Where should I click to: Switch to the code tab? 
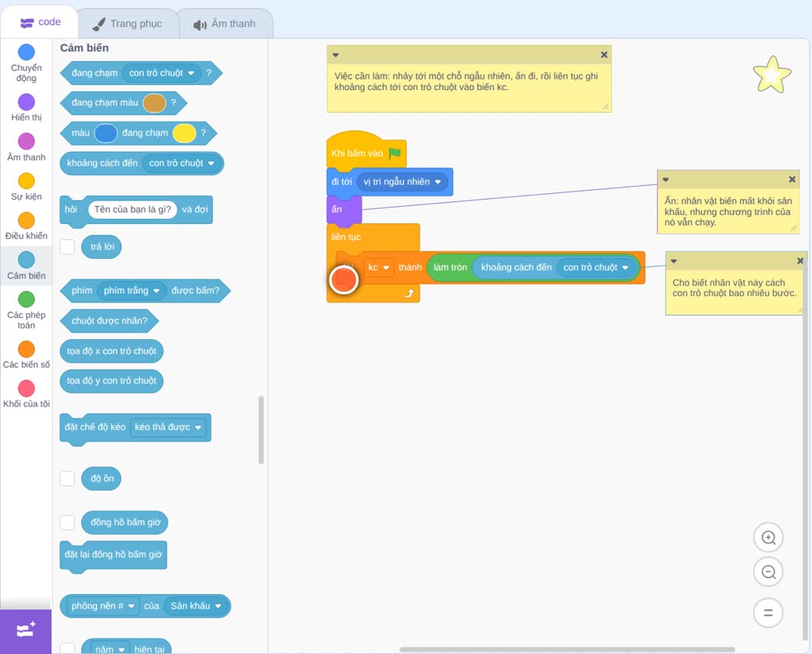click(40, 22)
